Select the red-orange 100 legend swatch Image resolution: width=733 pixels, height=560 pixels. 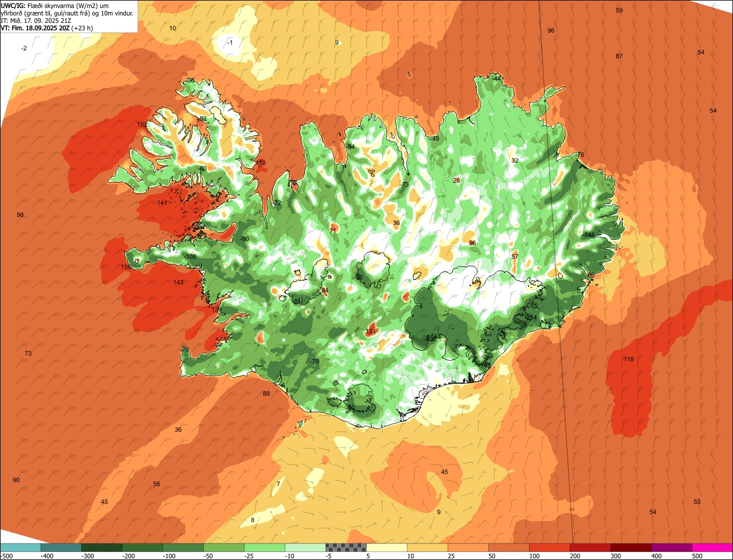click(x=549, y=547)
